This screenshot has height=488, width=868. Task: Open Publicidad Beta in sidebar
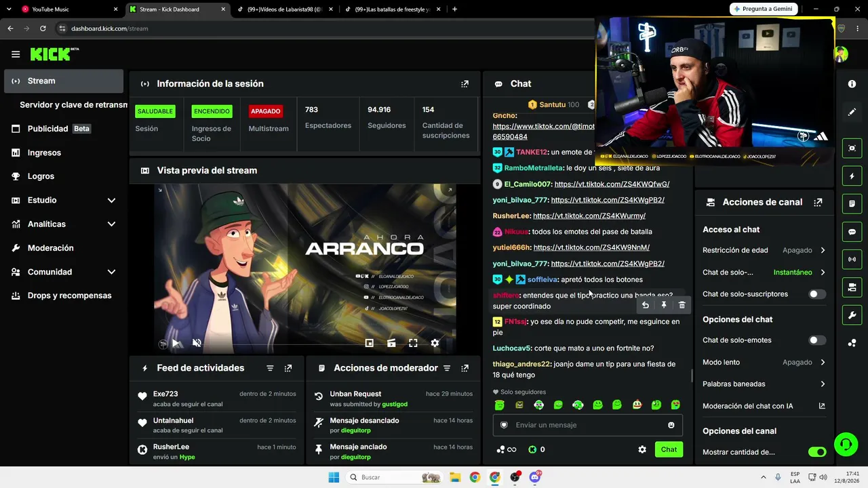point(64,129)
